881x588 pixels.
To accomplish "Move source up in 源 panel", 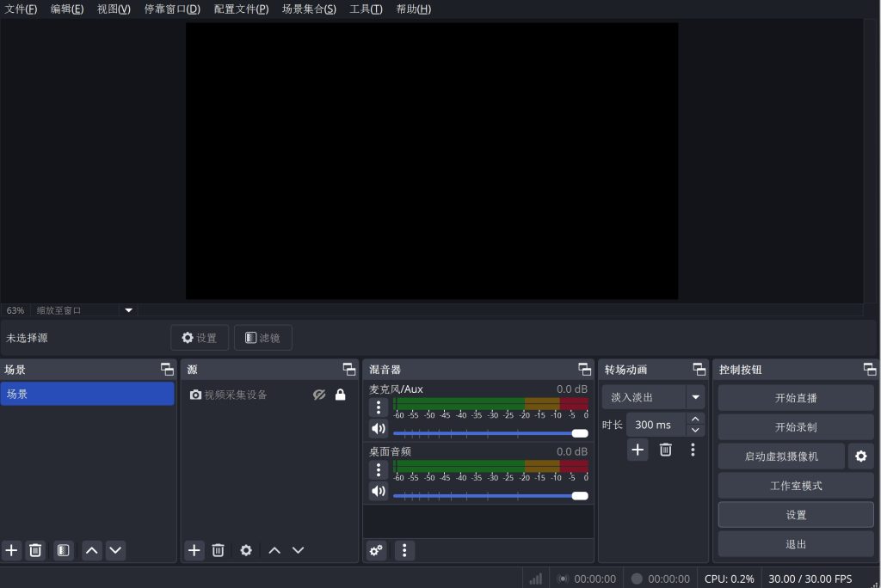I will coord(274,550).
